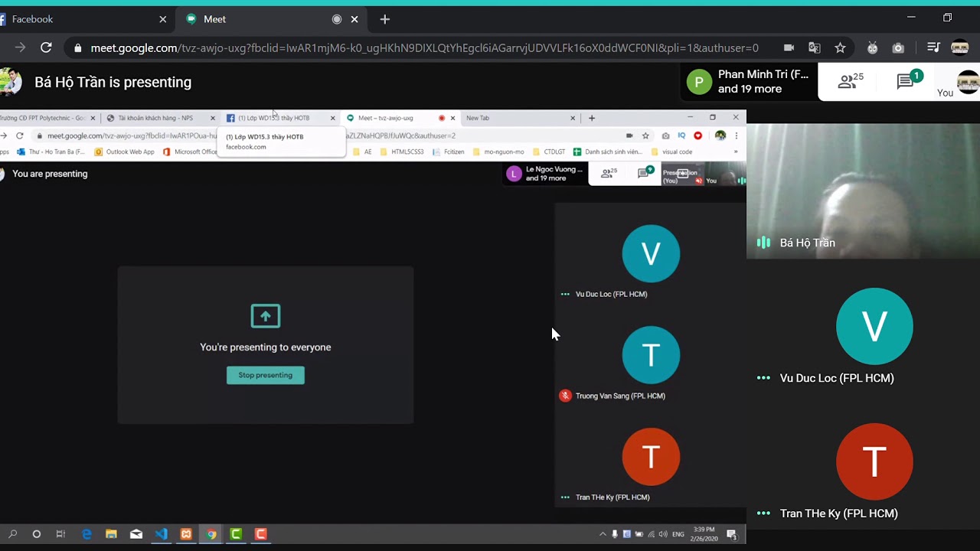980x551 pixels.
Task: Click the screenshot camera extension icon
Action: coord(898,47)
